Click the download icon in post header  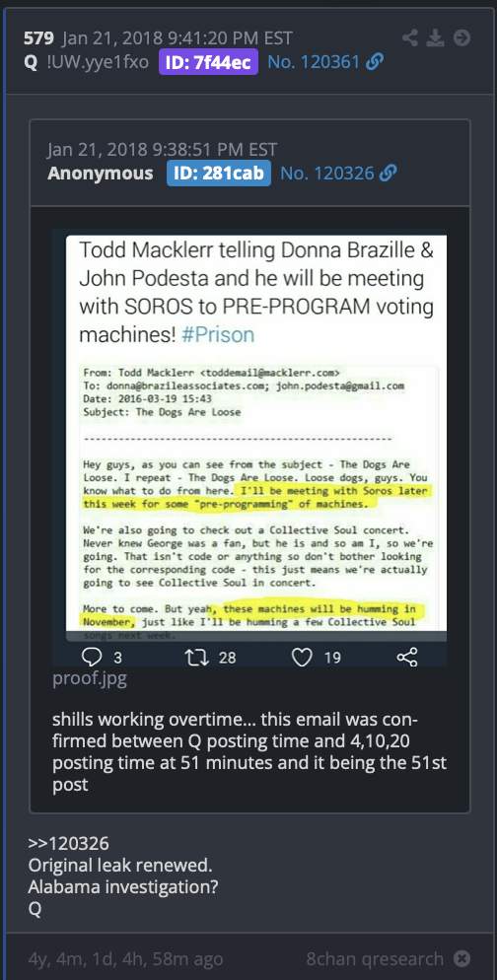coord(435,38)
